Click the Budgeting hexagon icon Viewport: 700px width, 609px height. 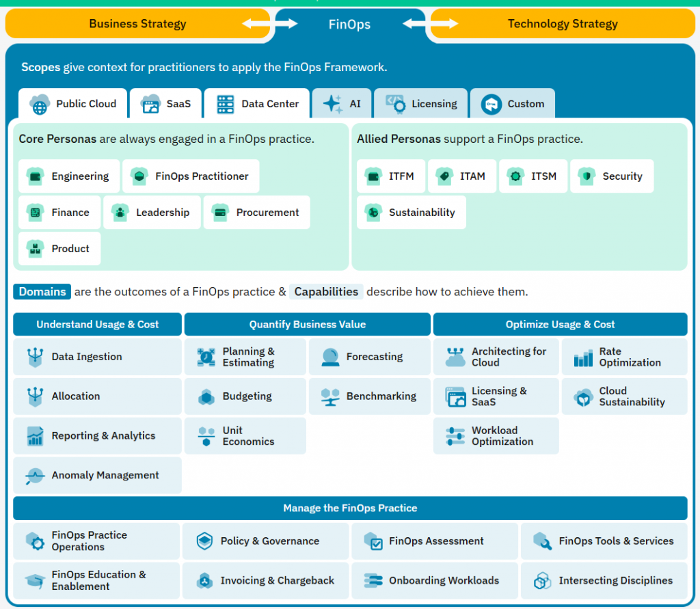tap(206, 396)
